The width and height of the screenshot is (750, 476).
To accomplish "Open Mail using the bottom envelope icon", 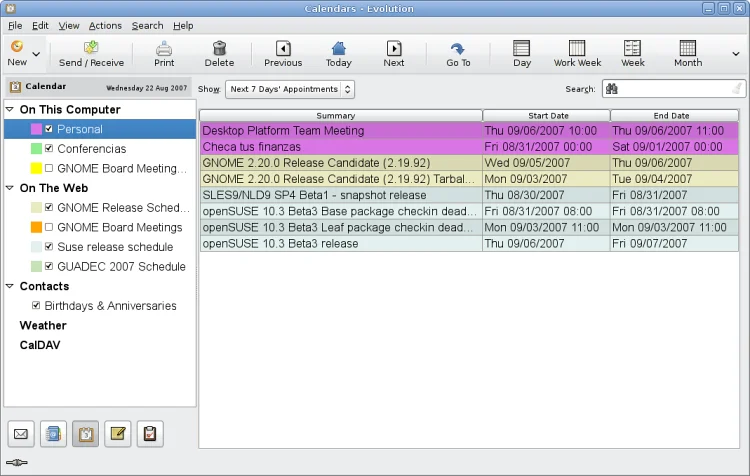I will coord(21,434).
